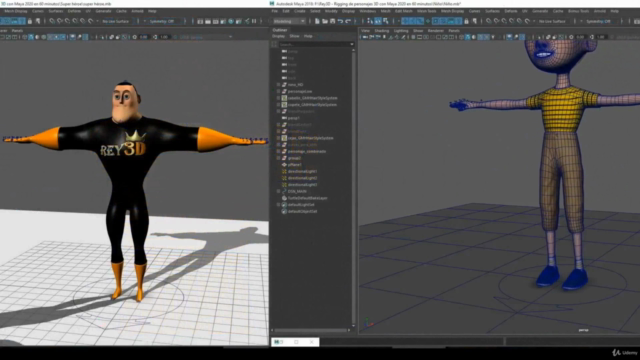The height and width of the screenshot is (360, 640).
Task: Click No Live Surface button in left window
Action: (x=116, y=21)
